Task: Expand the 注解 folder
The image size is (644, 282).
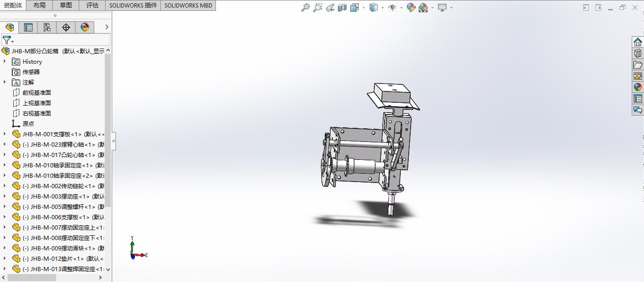Action: [5, 82]
